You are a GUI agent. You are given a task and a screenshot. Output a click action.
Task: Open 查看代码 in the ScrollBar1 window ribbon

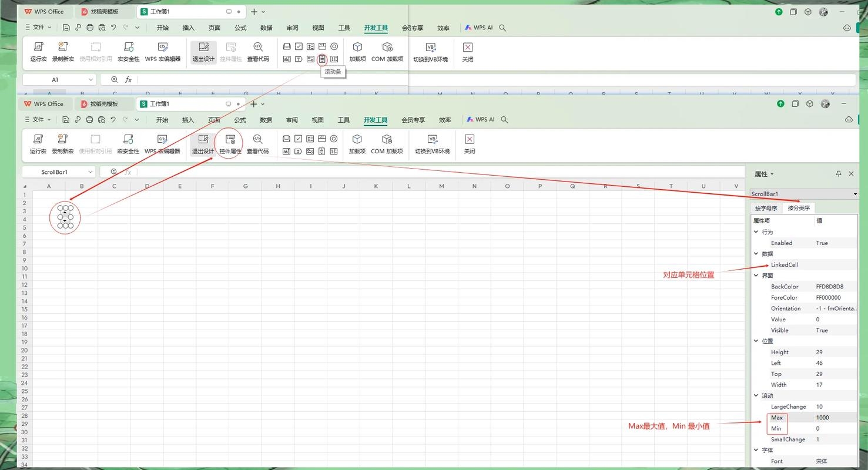pyautogui.click(x=257, y=143)
